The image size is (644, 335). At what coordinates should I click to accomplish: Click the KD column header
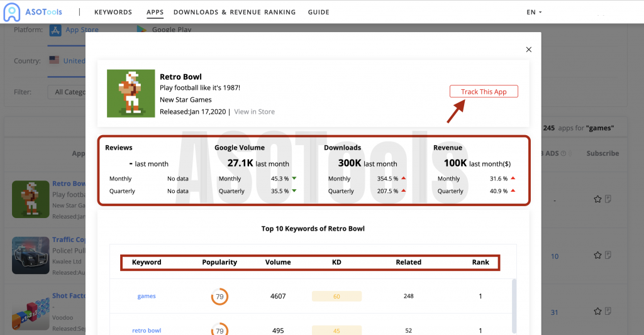click(x=336, y=262)
